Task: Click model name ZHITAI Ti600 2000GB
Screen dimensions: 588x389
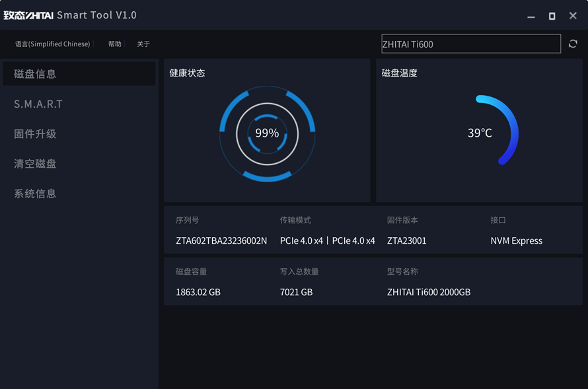Action: (x=429, y=292)
